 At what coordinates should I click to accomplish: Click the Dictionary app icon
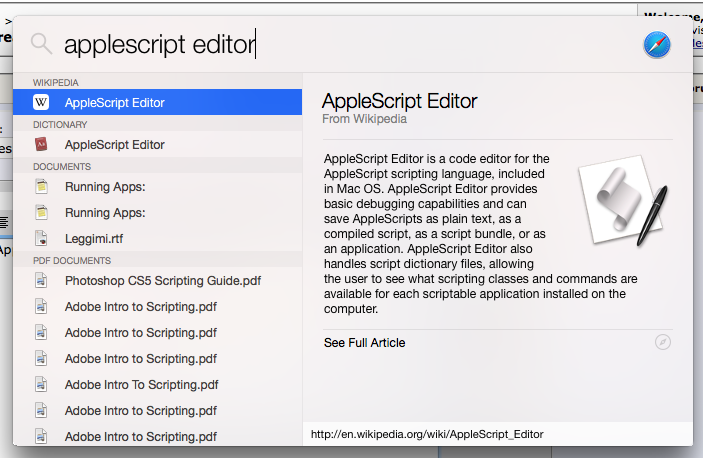tap(41, 144)
